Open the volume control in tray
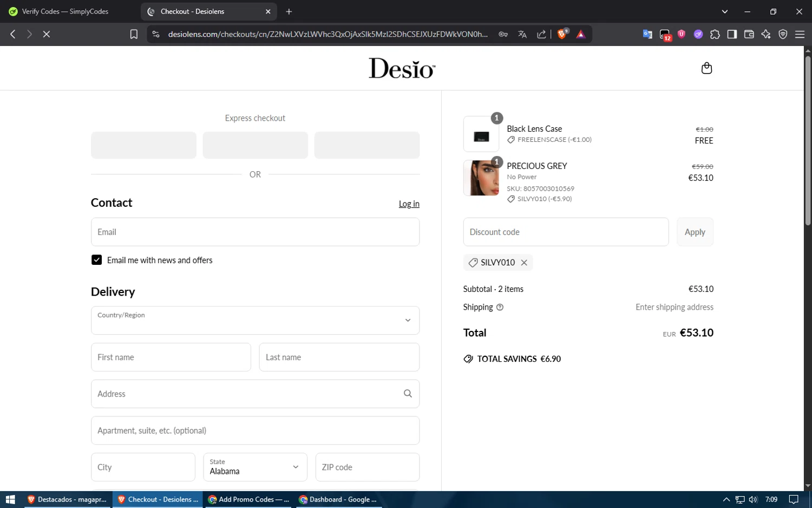Viewport: 812px width, 508px height. tap(753, 499)
